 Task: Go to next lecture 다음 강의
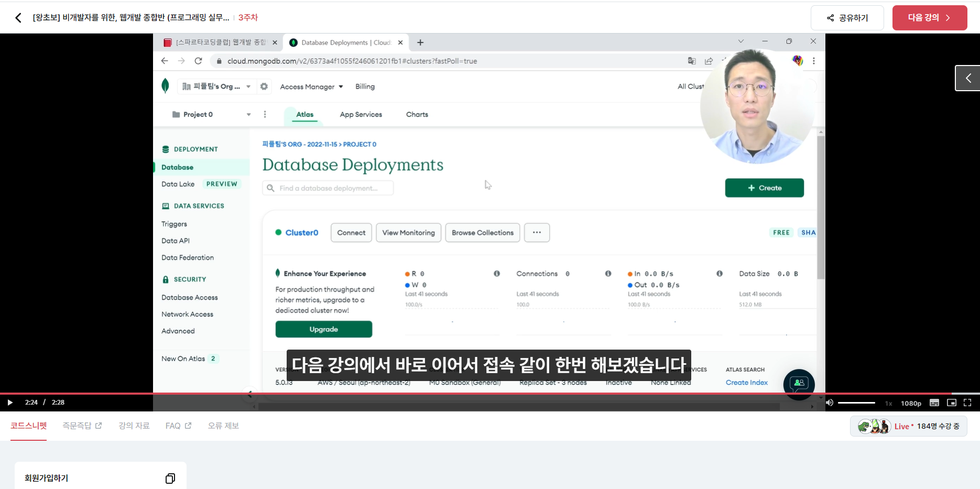(x=930, y=18)
